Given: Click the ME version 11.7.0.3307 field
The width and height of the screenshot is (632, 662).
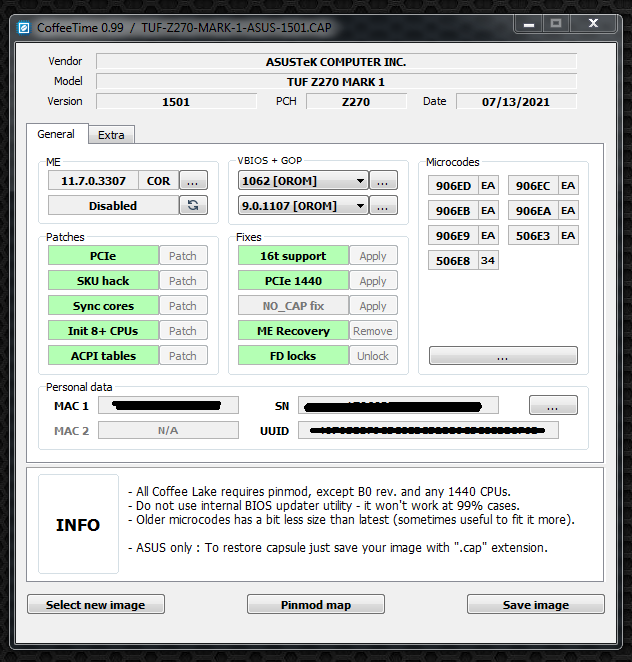Looking at the screenshot, I should [x=93, y=181].
